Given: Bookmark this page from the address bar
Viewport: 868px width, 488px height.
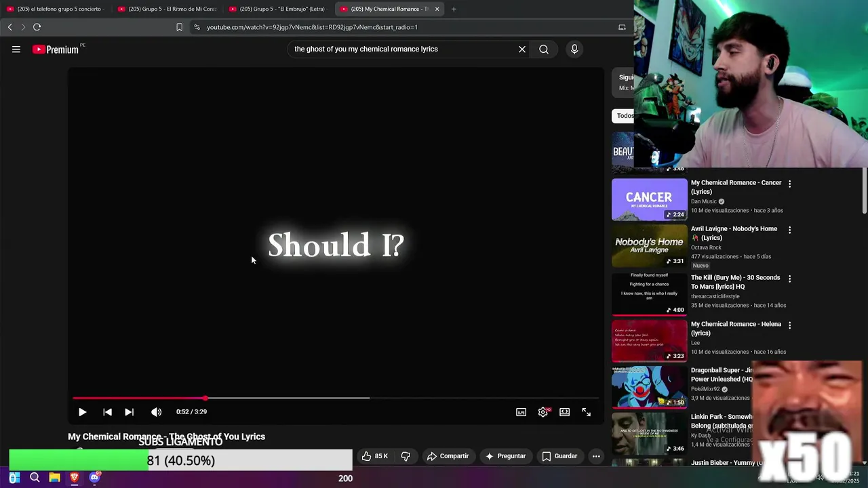Looking at the screenshot, I should coord(179,27).
